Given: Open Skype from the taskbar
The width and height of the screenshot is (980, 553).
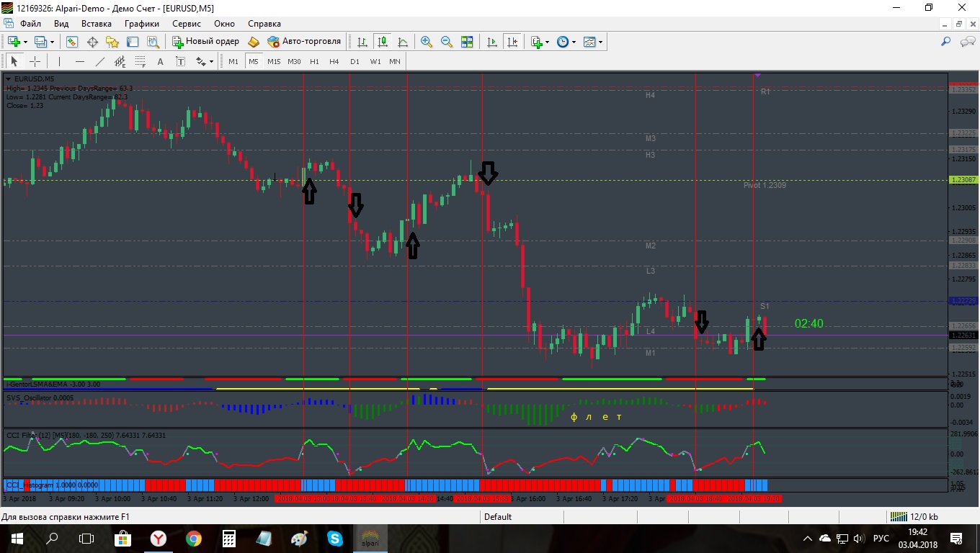Looking at the screenshot, I should pos(334,538).
